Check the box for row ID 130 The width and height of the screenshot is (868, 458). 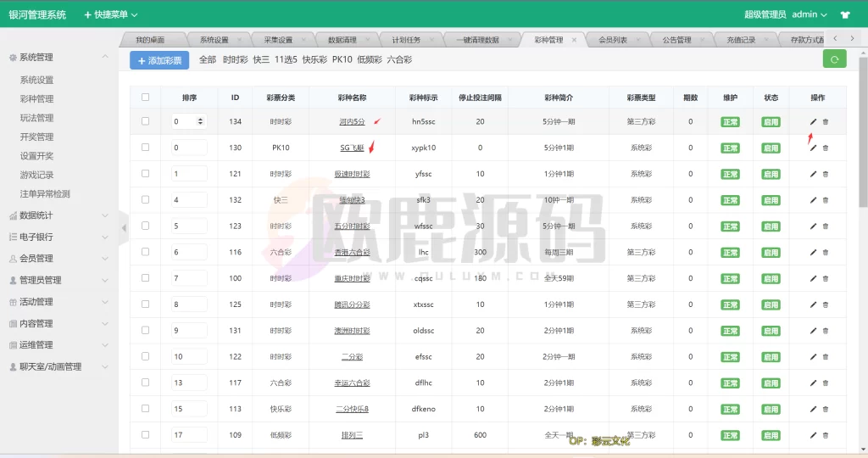tap(145, 148)
